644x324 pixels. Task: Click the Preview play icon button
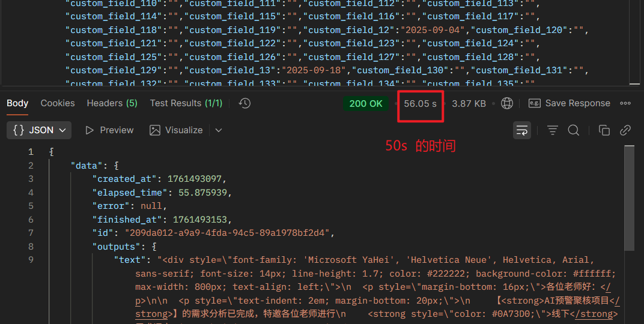pyautogui.click(x=109, y=130)
